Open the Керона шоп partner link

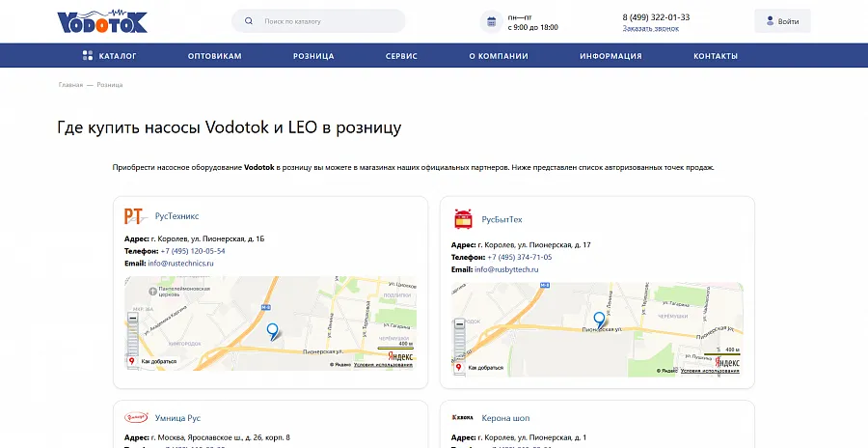[505, 418]
